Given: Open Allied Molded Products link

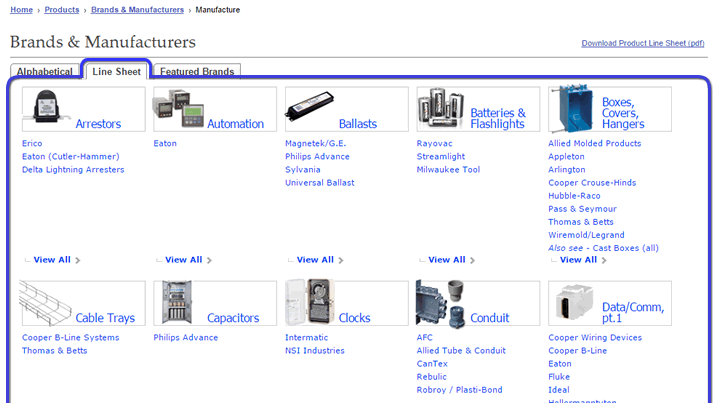Looking at the screenshot, I should [x=595, y=143].
